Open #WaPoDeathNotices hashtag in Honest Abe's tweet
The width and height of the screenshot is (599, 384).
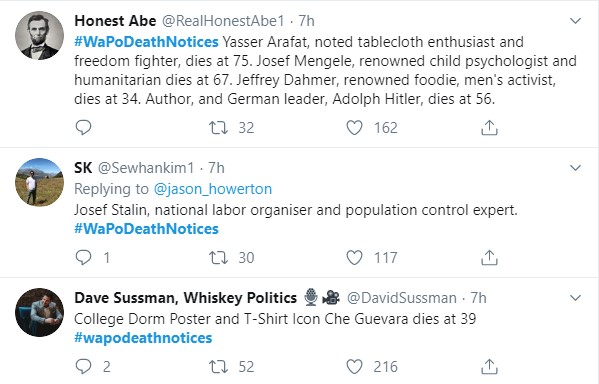click(146, 42)
